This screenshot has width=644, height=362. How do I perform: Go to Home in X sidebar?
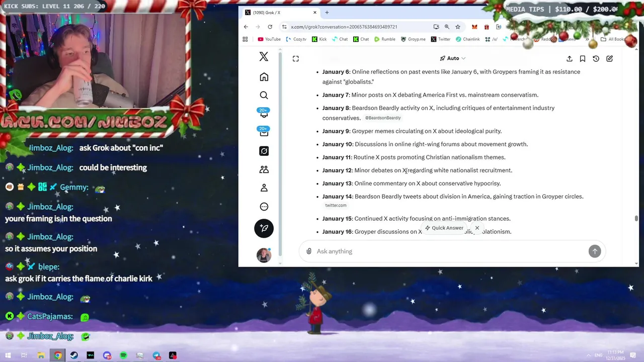264,77
